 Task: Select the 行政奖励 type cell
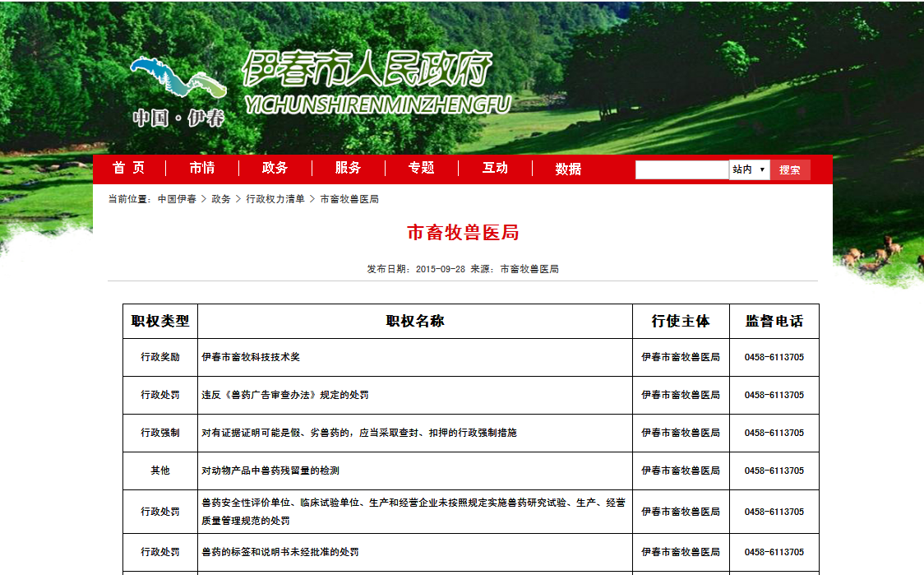(160, 357)
